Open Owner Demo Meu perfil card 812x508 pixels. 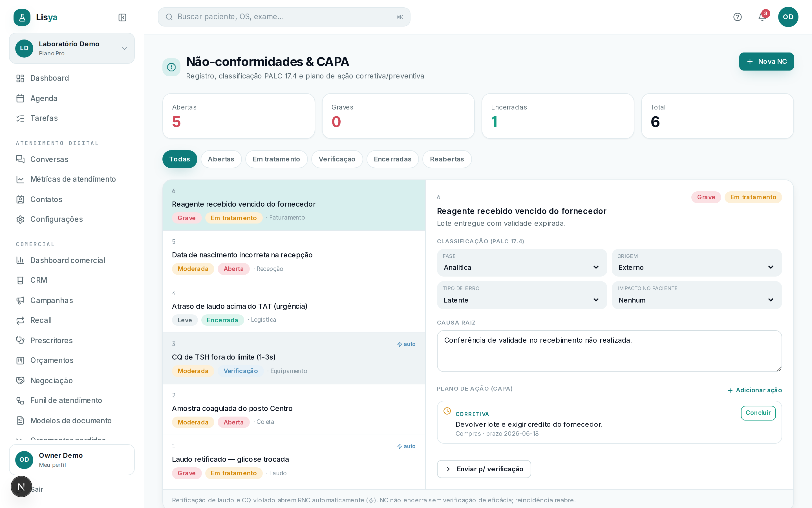(x=72, y=460)
